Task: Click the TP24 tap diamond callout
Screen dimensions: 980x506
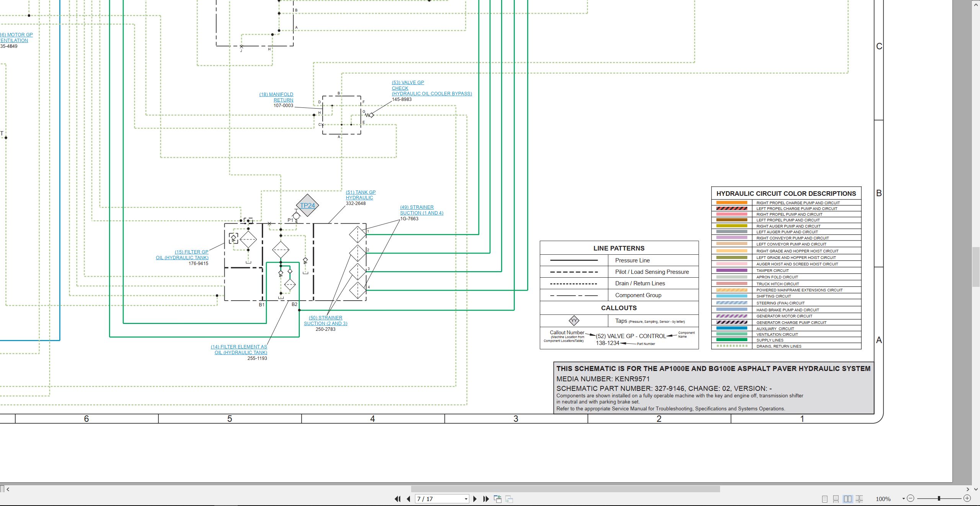Action: click(307, 205)
